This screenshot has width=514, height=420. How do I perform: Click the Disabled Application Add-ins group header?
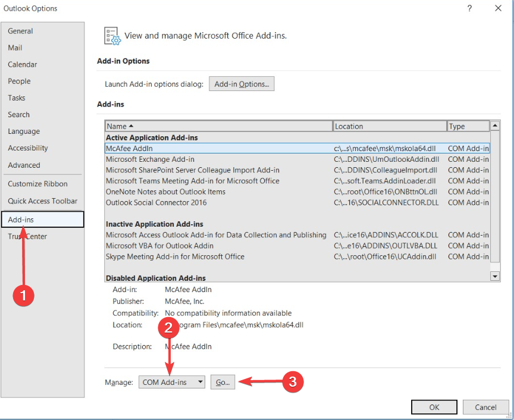156,278
